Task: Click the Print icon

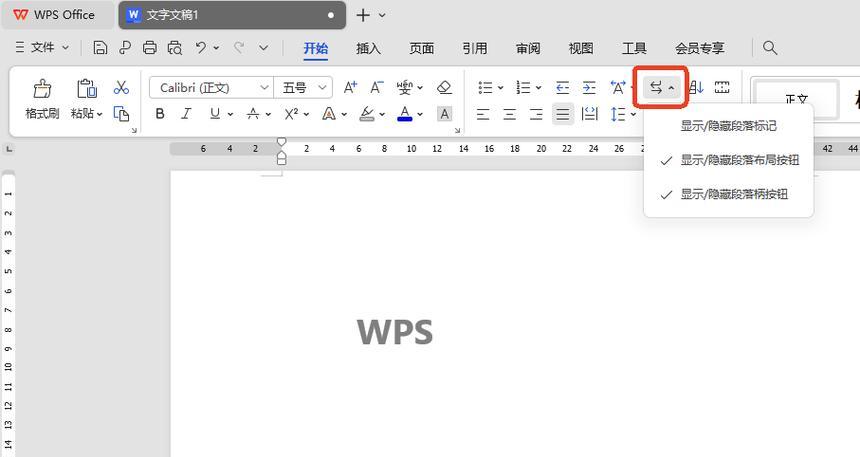Action: point(150,48)
